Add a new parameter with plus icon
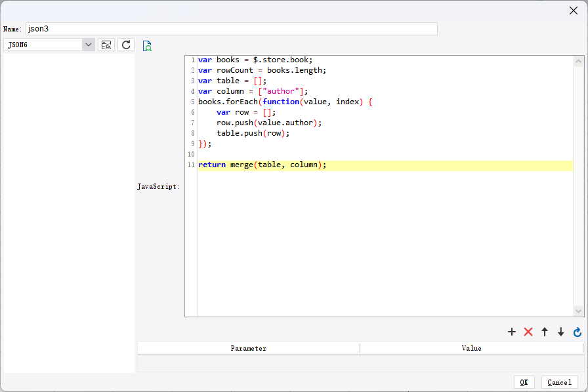Viewport: 588px width, 392px height. point(512,332)
